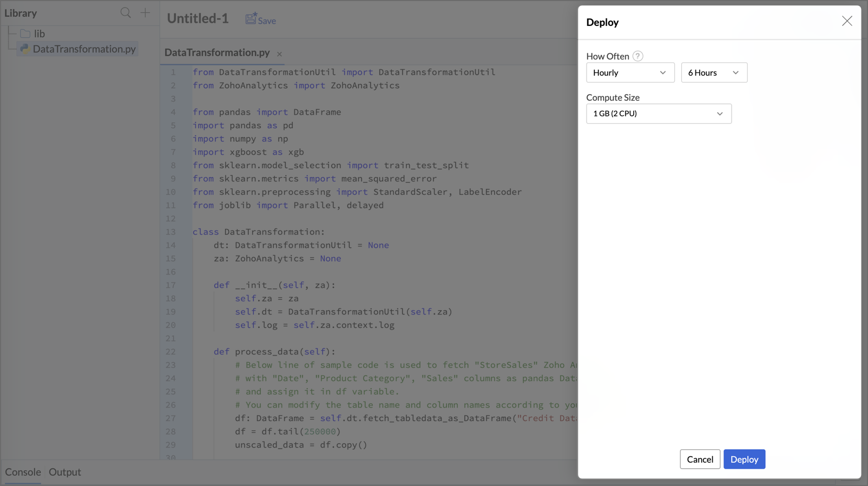Viewport: 868px width, 486px height.
Task: Open the How Often help icon
Action: pos(638,56)
